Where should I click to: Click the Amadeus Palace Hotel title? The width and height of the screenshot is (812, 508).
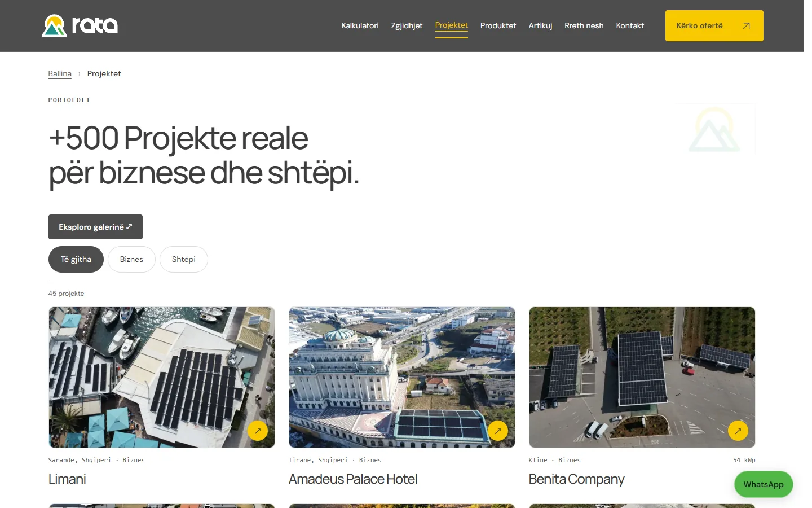point(353,479)
